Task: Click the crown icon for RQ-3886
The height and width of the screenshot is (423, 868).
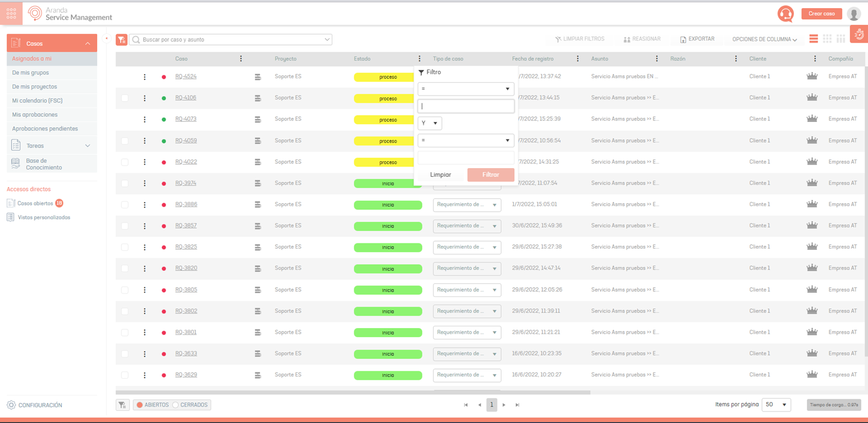Action: [812, 204]
